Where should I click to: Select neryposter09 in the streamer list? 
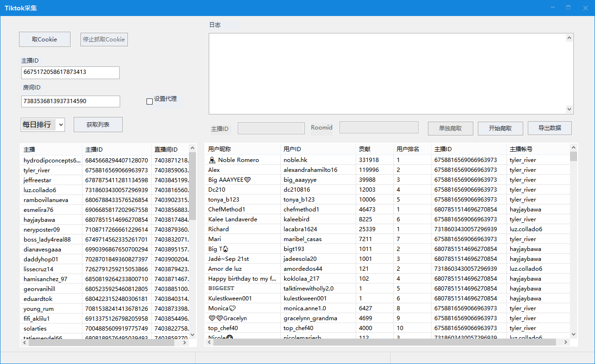coord(105,229)
